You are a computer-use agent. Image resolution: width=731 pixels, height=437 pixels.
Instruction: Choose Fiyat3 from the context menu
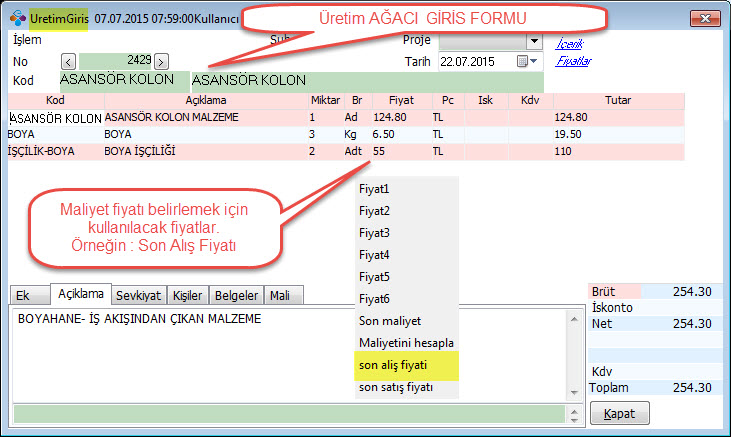407,233
